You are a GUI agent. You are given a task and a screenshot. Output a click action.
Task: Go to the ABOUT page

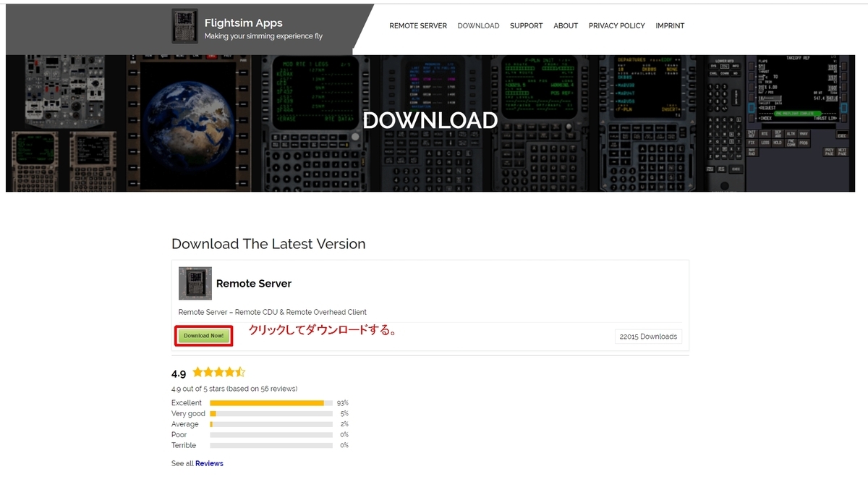[566, 26]
